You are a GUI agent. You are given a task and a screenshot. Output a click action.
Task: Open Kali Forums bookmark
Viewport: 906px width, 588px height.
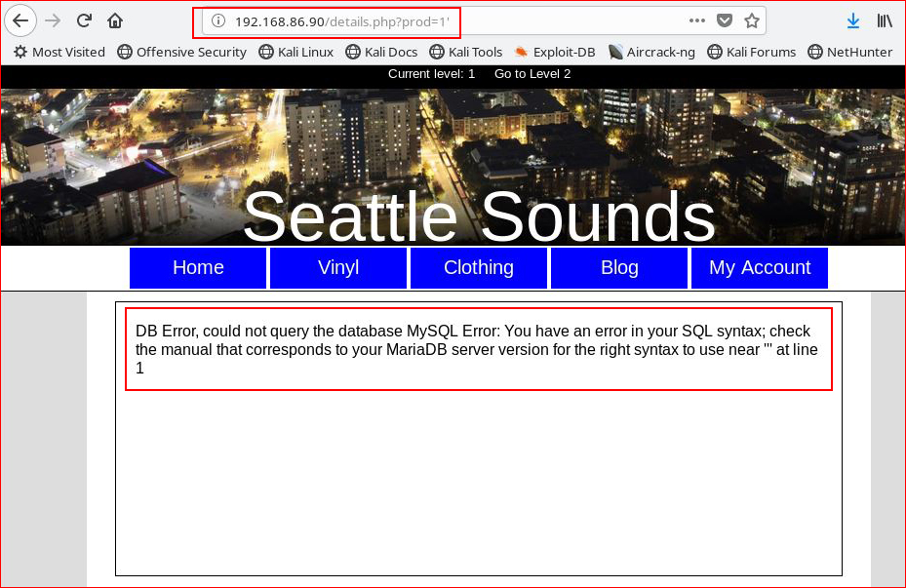752,52
